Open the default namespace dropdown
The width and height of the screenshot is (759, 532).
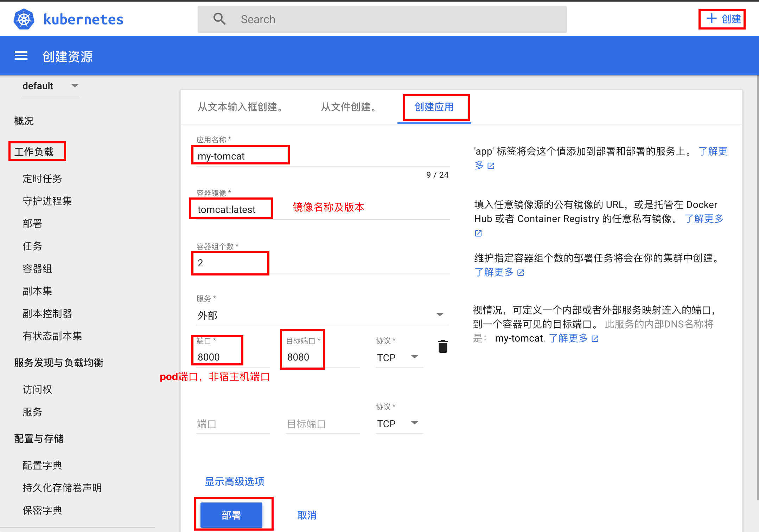coord(50,86)
